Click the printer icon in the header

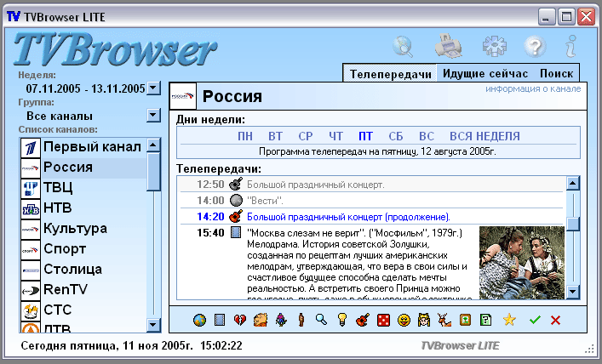pos(449,46)
